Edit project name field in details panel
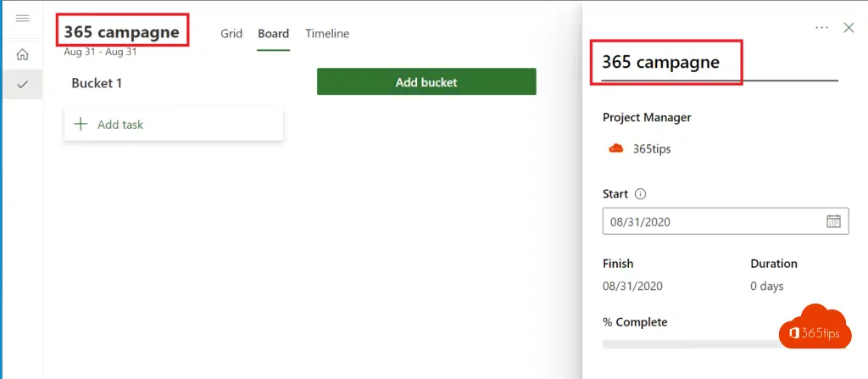 click(x=670, y=63)
